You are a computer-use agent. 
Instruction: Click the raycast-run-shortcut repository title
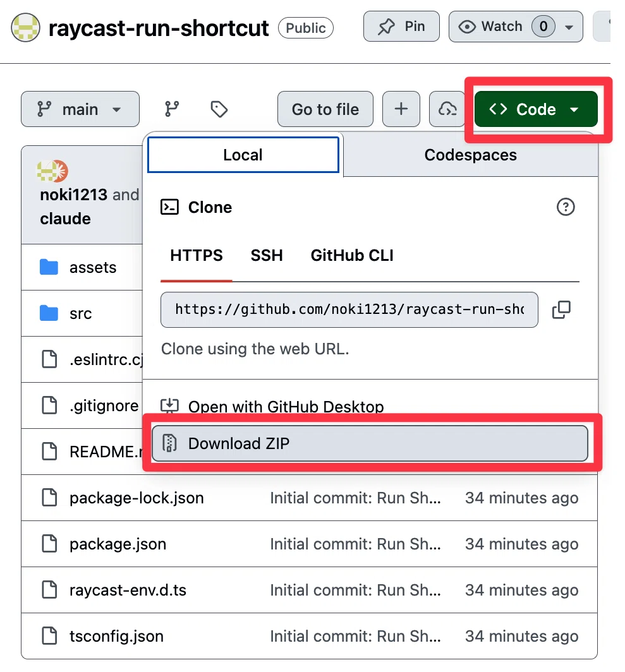click(158, 28)
